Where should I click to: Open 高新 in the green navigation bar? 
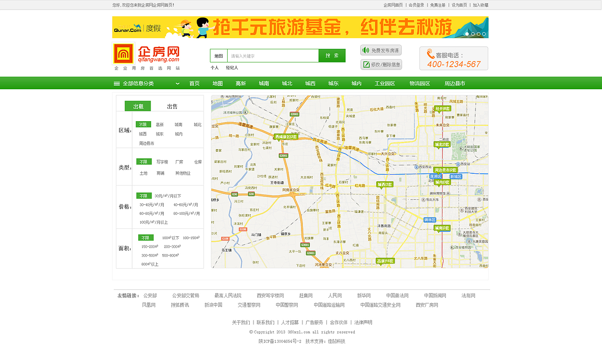tap(241, 84)
